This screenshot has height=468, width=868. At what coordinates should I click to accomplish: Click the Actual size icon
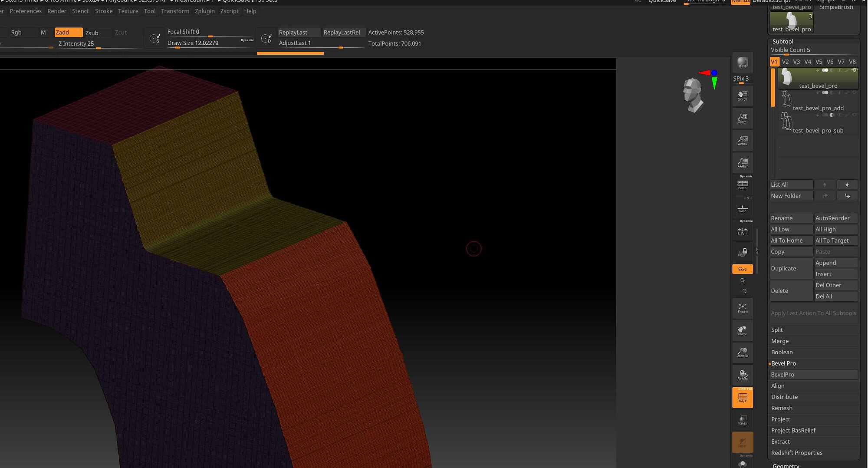(x=742, y=140)
